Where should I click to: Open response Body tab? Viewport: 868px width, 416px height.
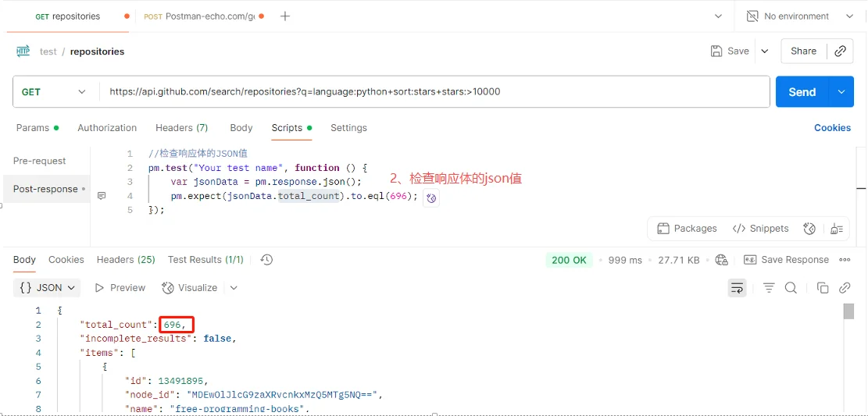[x=24, y=259]
